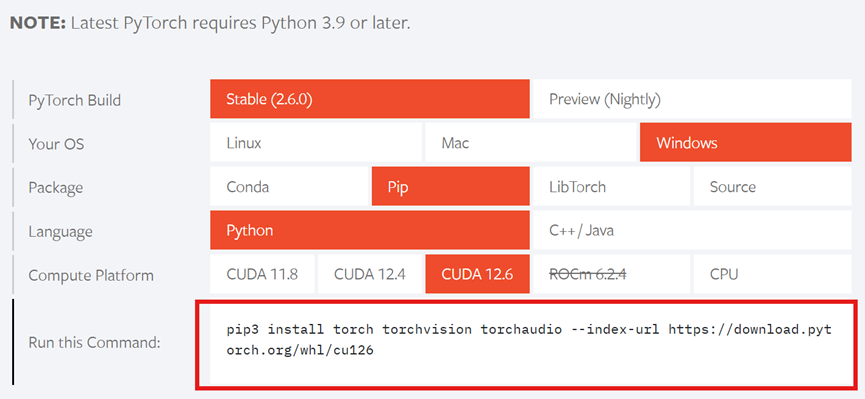
Task: Click the Language row label
Action: pos(61,231)
